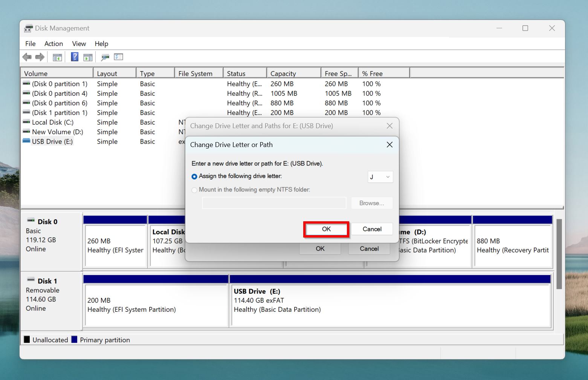Click "Removable" text under Disk 1
The image size is (588, 380).
[43, 290]
